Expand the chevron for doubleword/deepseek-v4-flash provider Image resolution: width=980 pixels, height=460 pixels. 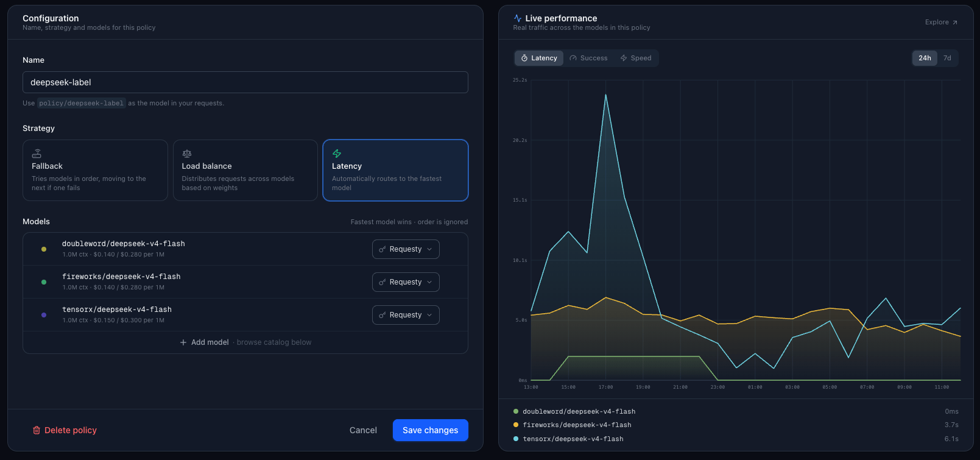[429, 249]
